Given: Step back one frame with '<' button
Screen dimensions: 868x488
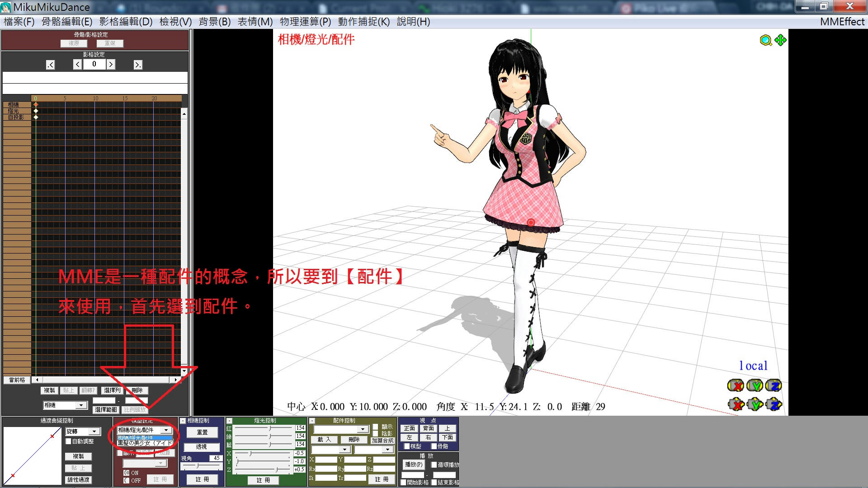Looking at the screenshot, I should coord(78,65).
